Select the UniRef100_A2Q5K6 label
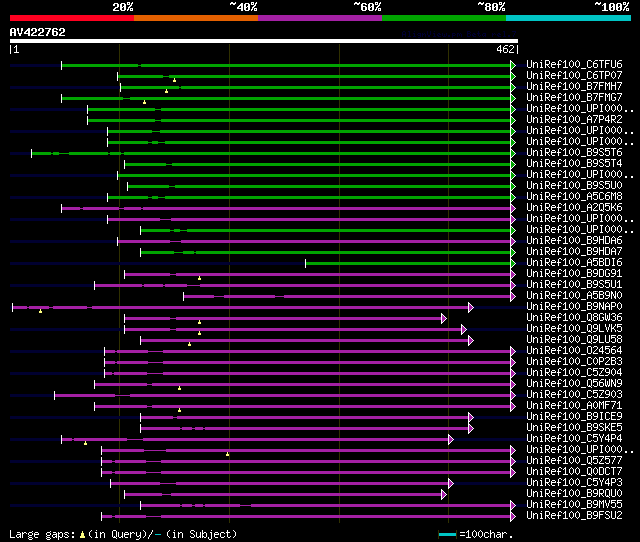 (x=574, y=208)
